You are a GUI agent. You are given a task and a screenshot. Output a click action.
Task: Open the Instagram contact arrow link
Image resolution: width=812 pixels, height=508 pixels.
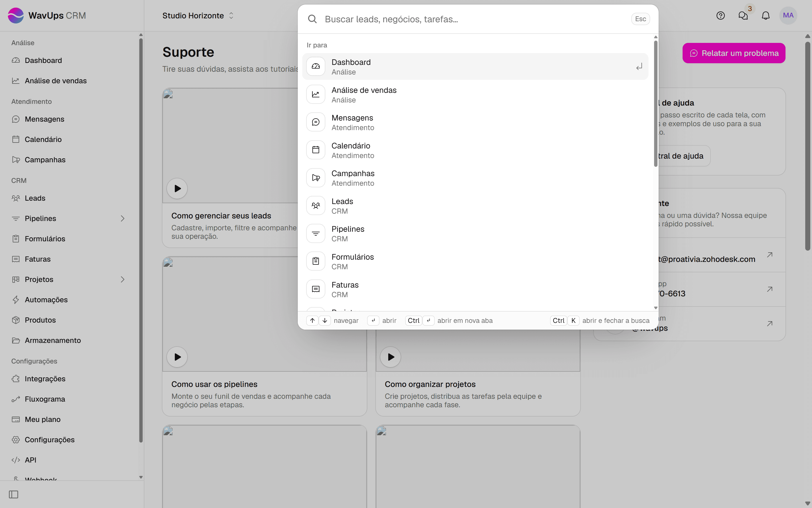[769, 323]
